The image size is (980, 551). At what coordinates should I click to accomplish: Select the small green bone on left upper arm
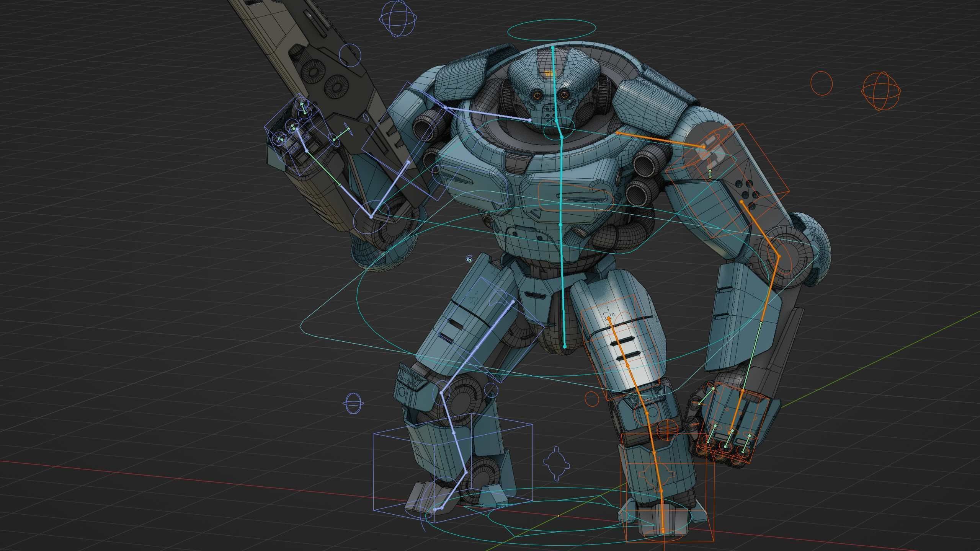709,174
